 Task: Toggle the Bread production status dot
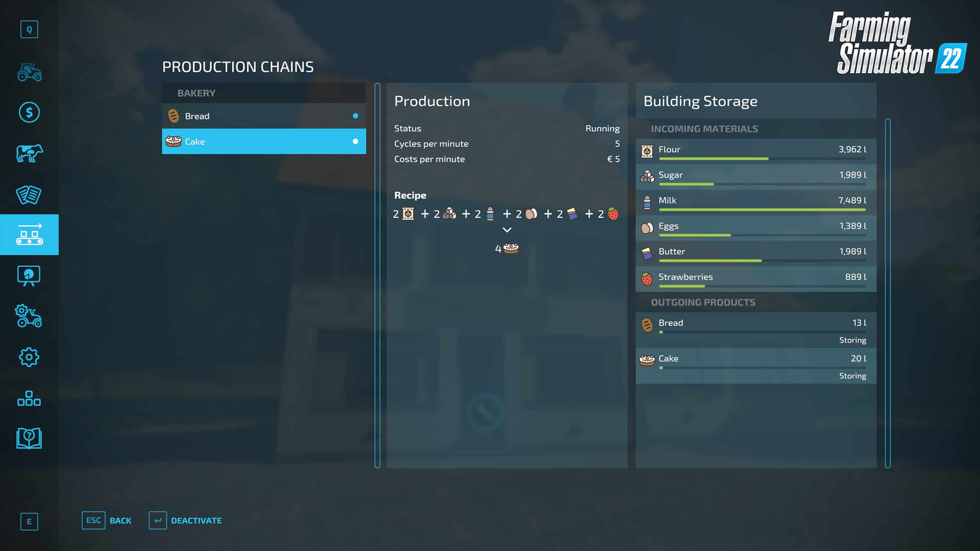[x=355, y=116]
